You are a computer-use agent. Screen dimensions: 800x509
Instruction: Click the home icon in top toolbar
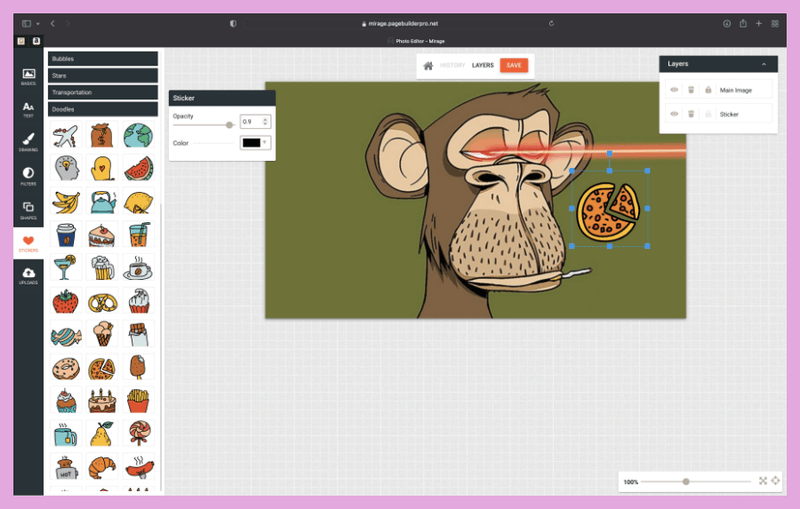tap(429, 65)
